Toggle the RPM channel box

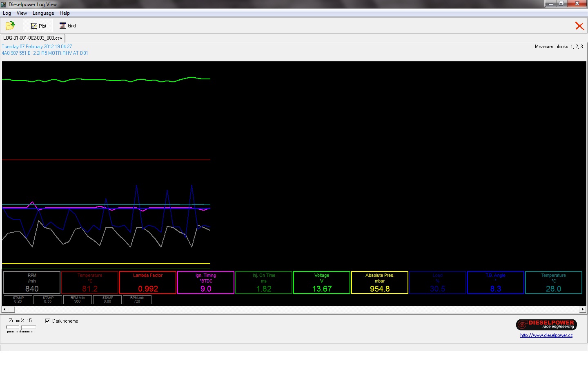click(x=32, y=283)
